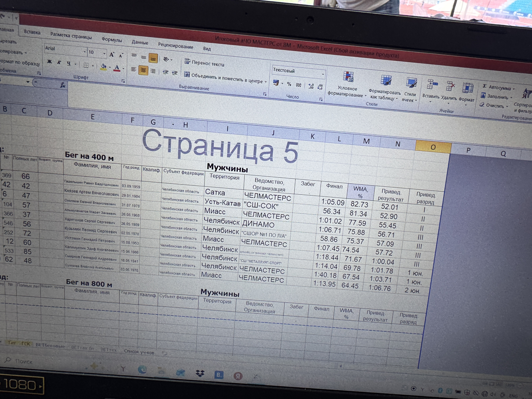Open the Текстовый number format dropdown
Viewport: 532px width, 399px height.
(x=323, y=74)
